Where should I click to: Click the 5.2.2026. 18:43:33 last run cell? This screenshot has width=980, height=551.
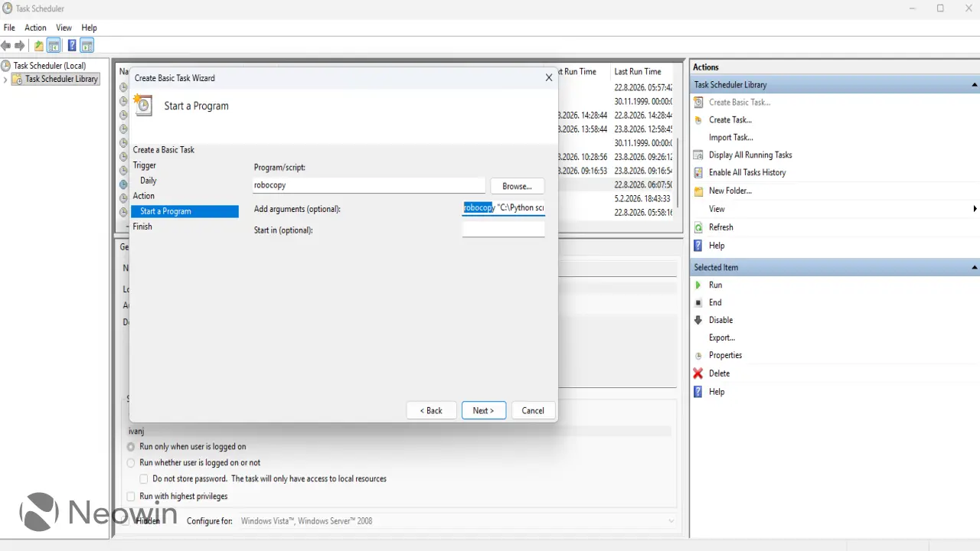pyautogui.click(x=642, y=198)
